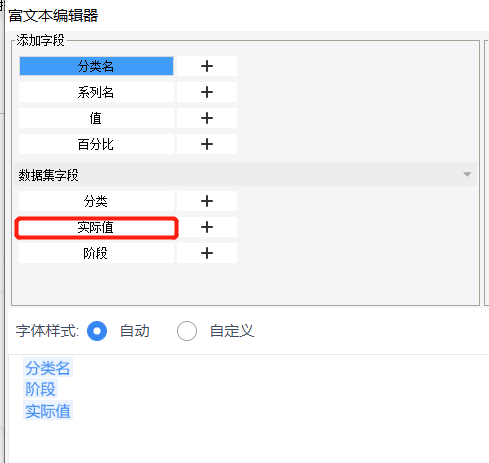Add the 分类名 field with plus icon

click(x=207, y=66)
